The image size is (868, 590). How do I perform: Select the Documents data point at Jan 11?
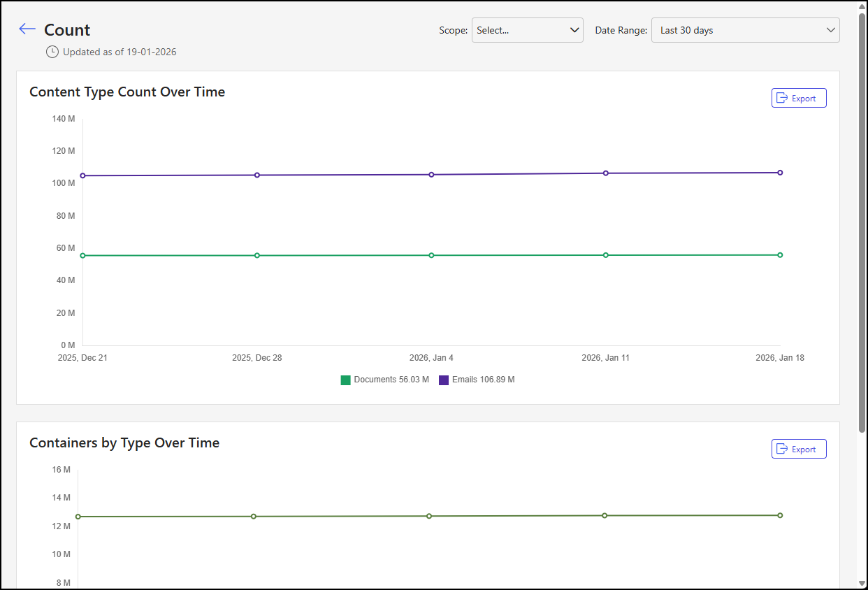pyautogui.click(x=606, y=255)
